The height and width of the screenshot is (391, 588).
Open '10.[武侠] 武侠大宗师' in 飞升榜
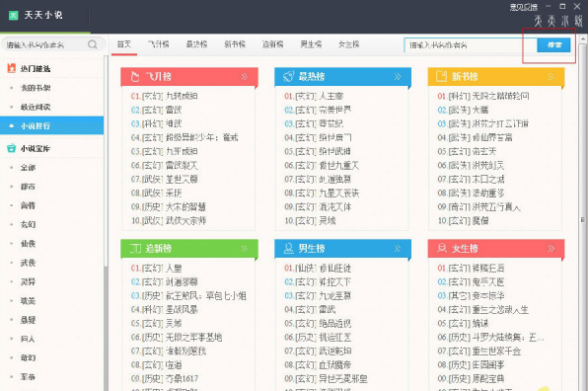pos(169,220)
